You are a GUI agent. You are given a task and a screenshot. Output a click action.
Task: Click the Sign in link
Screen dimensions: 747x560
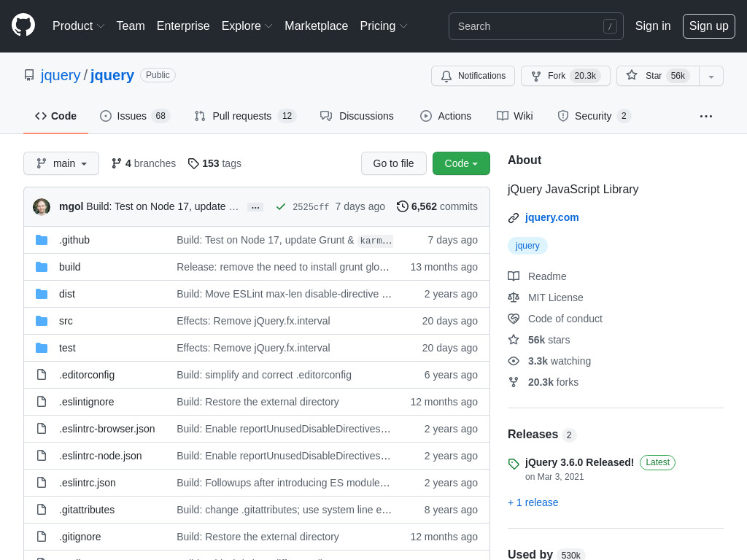tap(653, 26)
